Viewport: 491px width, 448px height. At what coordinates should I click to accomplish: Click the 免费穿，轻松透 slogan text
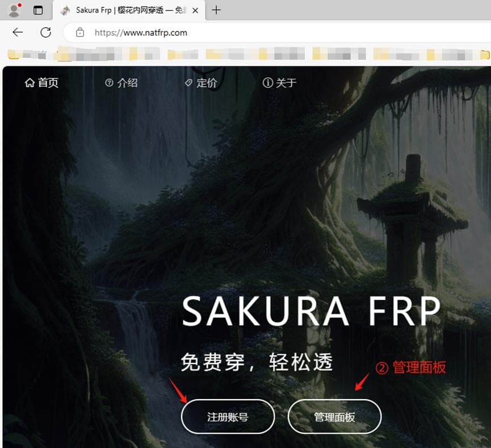[257, 362]
